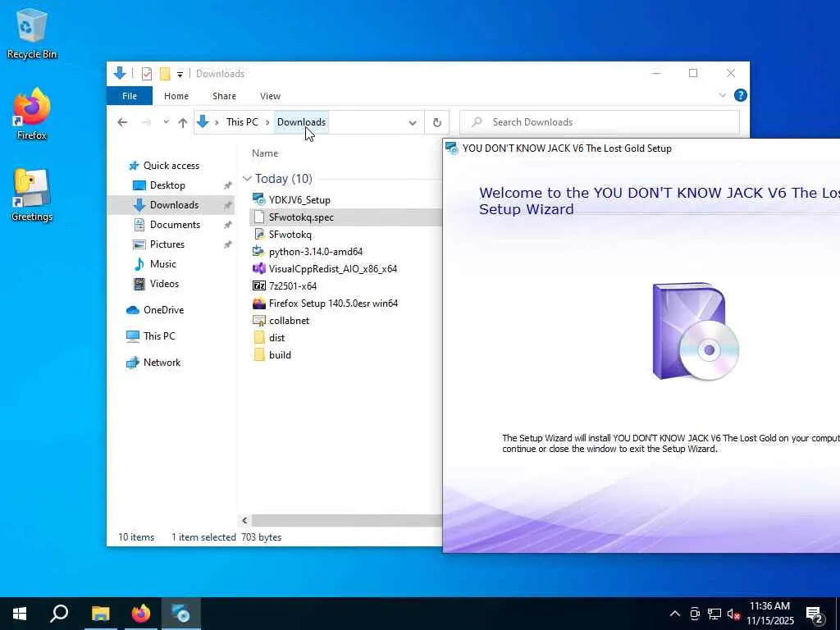The height and width of the screenshot is (630, 840).
Task: Show hidden tray icons chevron
Action: coord(675,614)
